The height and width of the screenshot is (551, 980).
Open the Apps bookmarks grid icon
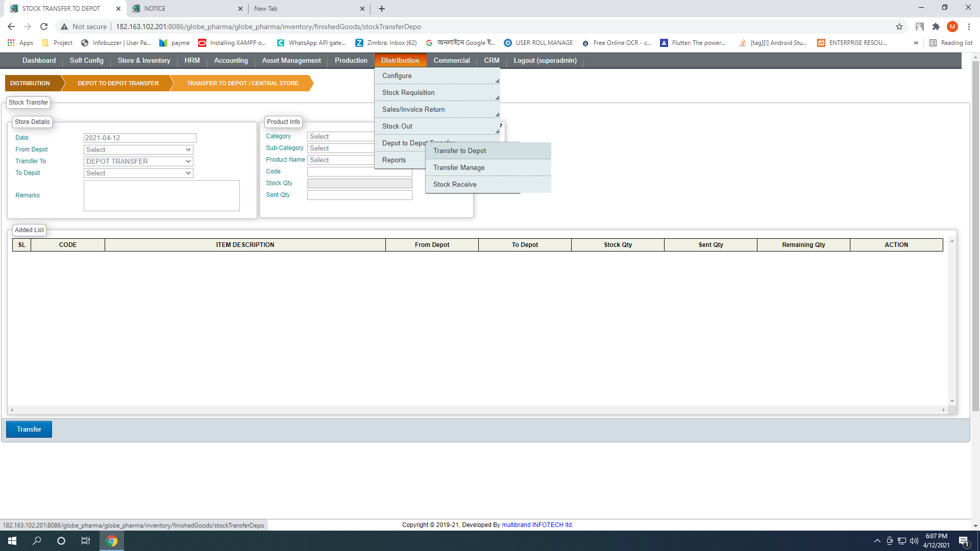(11, 43)
